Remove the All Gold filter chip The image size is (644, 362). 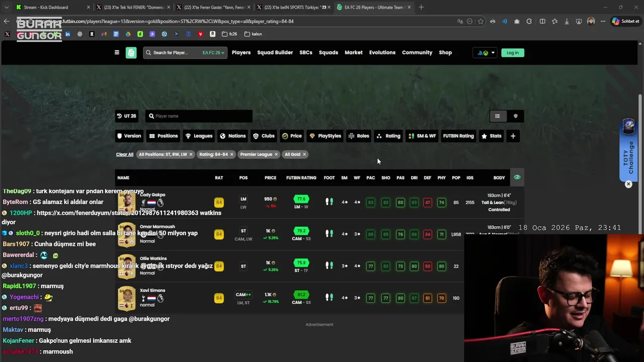(x=304, y=154)
